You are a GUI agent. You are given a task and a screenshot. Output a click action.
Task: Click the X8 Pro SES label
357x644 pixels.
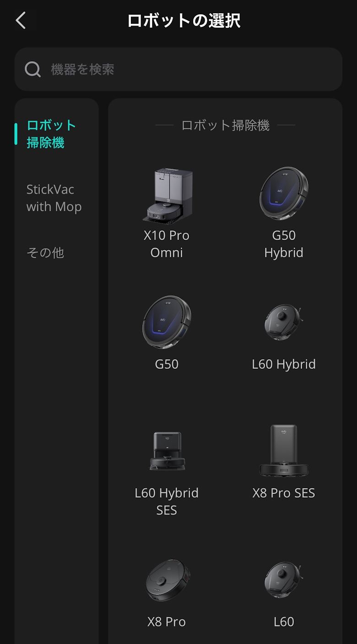284,493
